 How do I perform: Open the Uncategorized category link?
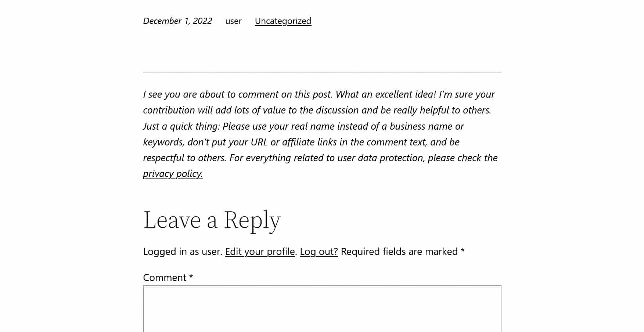click(x=283, y=21)
